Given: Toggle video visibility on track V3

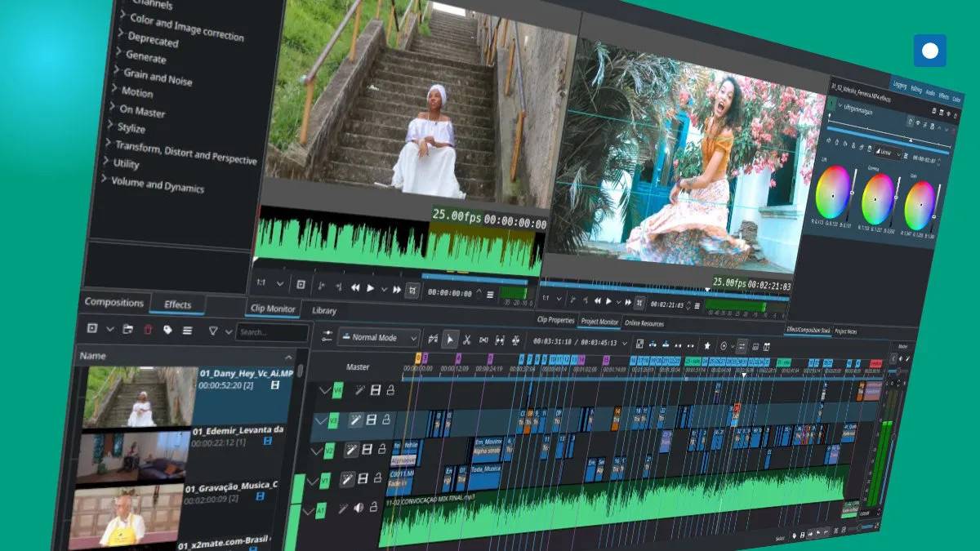Looking at the screenshot, I should click(x=372, y=420).
